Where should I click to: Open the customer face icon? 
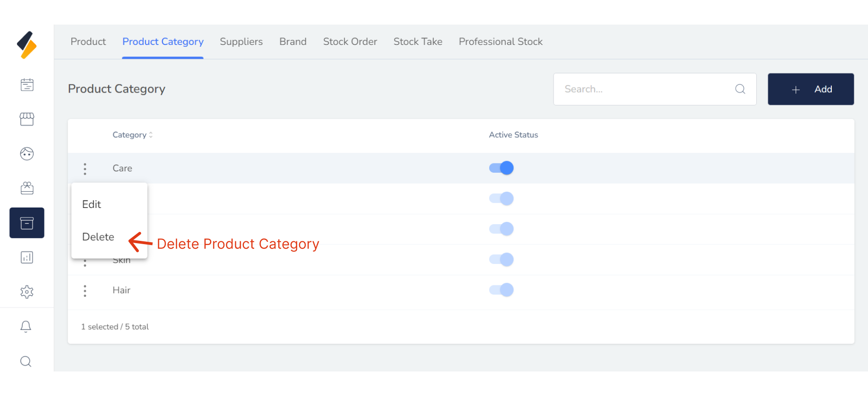[x=27, y=154]
